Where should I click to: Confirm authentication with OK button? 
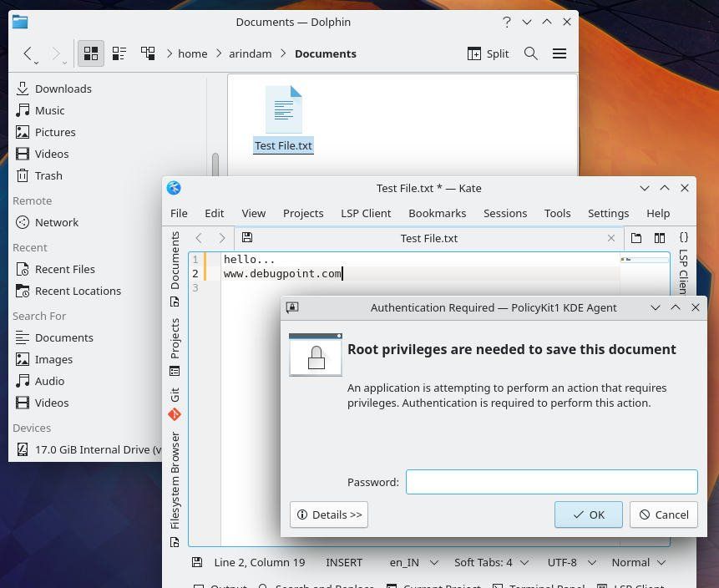tap(588, 514)
